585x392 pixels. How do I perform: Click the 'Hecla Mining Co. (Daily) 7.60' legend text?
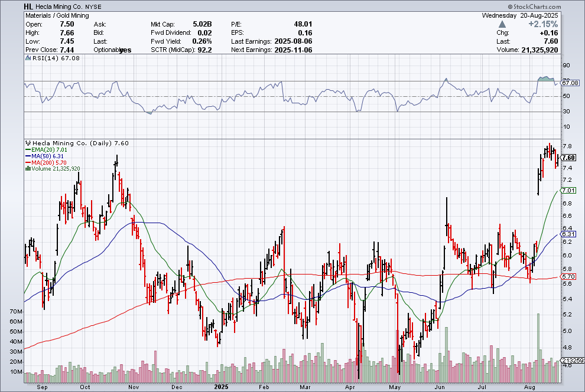80,143
